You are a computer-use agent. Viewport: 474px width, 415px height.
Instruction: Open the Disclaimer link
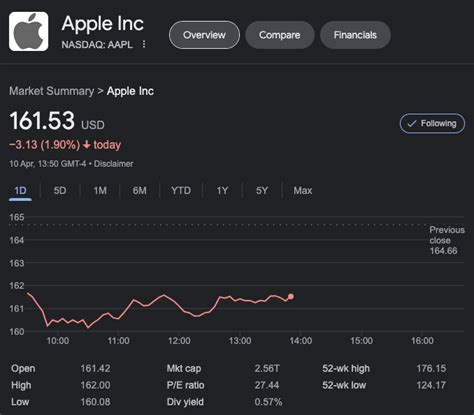pyautogui.click(x=114, y=164)
